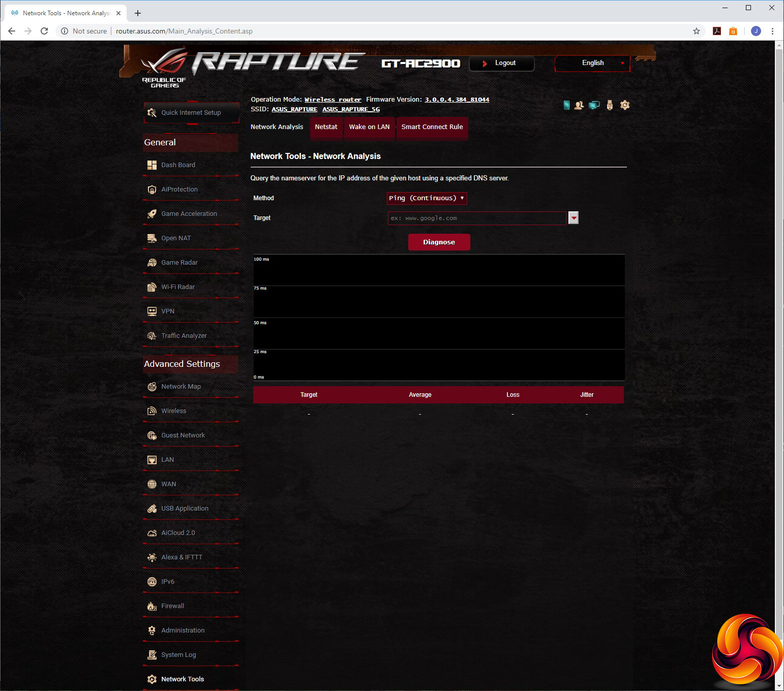The image size is (784, 691).
Task: Open AiCloud 2.0 via its cloud icon
Action: pyautogui.click(x=152, y=532)
